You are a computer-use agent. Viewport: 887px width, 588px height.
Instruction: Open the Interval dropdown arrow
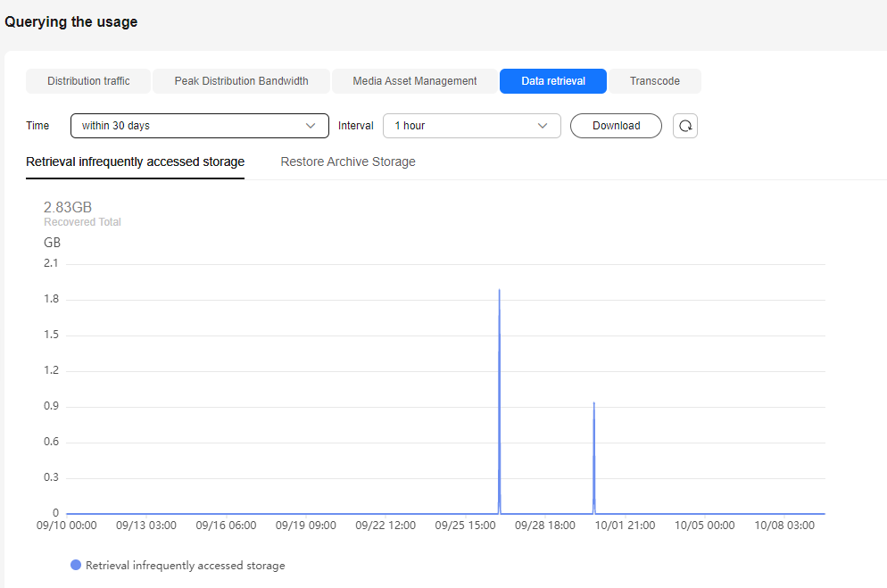pyautogui.click(x=542, y=126)
